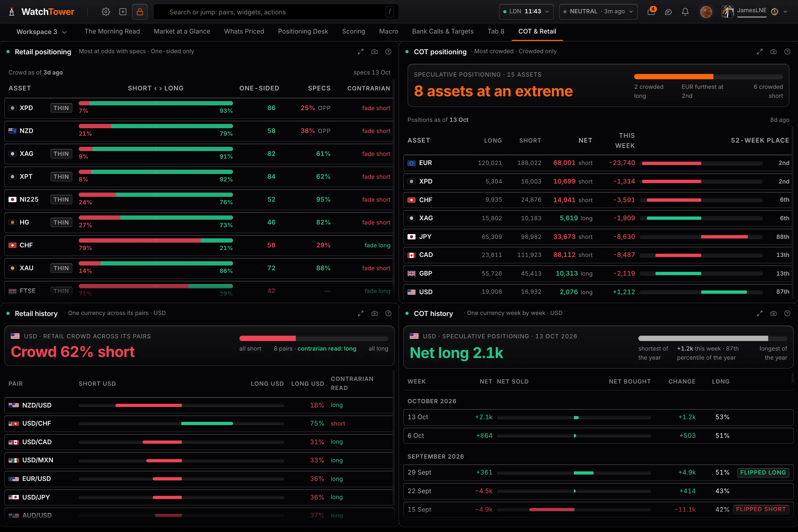Expand the Retail history widget

pos(361,314)
